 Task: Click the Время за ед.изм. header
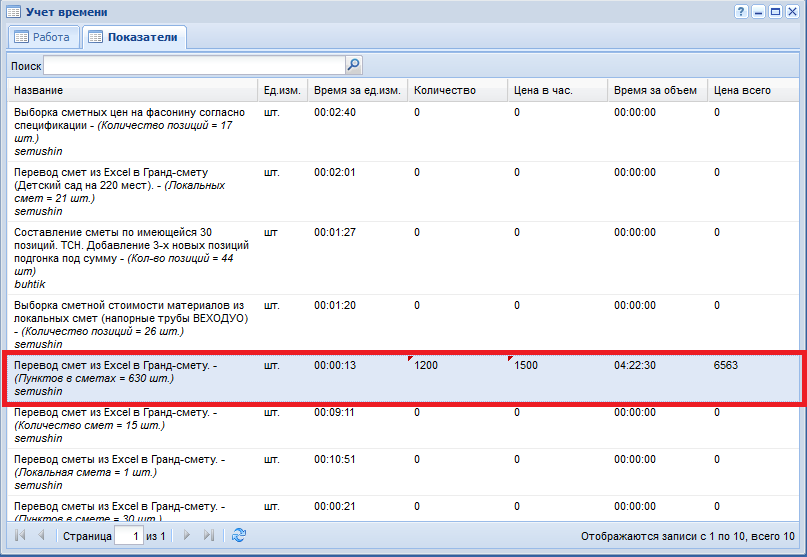[x=357, y=90]
